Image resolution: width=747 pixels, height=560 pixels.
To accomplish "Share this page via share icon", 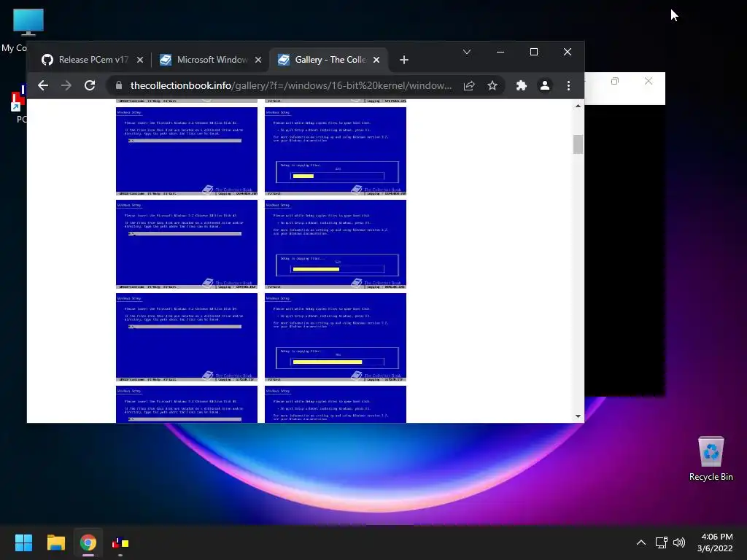I will [x=469, y=86].
